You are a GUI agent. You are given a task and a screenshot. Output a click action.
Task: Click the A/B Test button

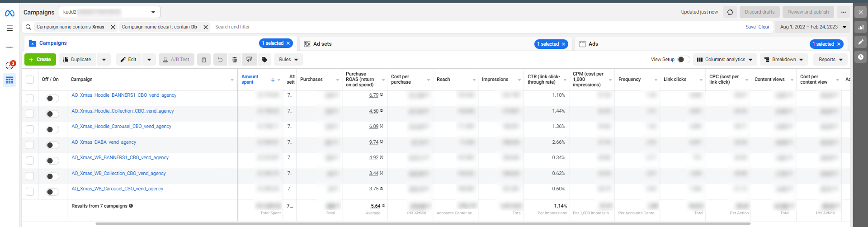(x=176, y=60)
